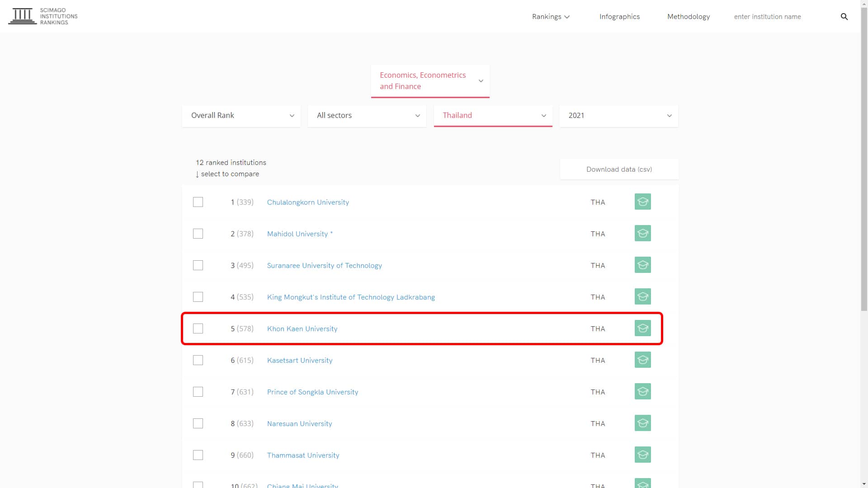Tick the checkbox for Mahidol University
The width and height of the screenshot is (868, 488).
tap(198, 234)
